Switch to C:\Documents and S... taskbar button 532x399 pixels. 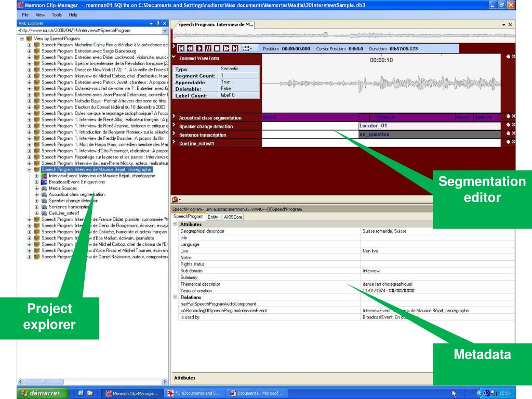pos(194,393)
